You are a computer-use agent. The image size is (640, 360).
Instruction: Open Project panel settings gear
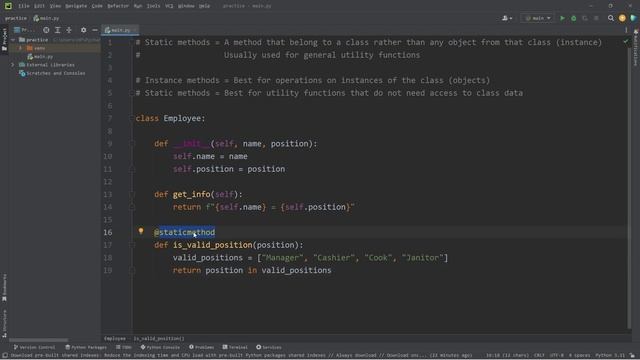[83, 30]
